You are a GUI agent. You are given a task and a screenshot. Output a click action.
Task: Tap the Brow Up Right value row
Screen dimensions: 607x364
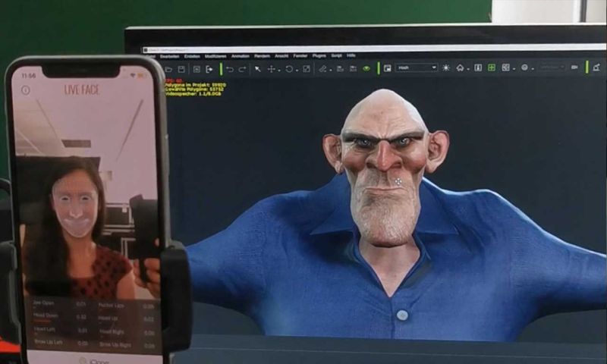coord(127,345)
